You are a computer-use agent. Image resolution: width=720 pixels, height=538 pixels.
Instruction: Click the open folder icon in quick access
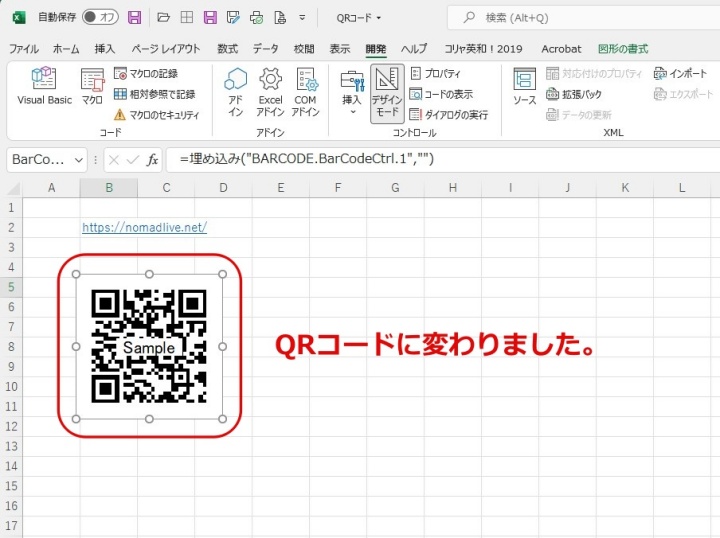(163, 17)
